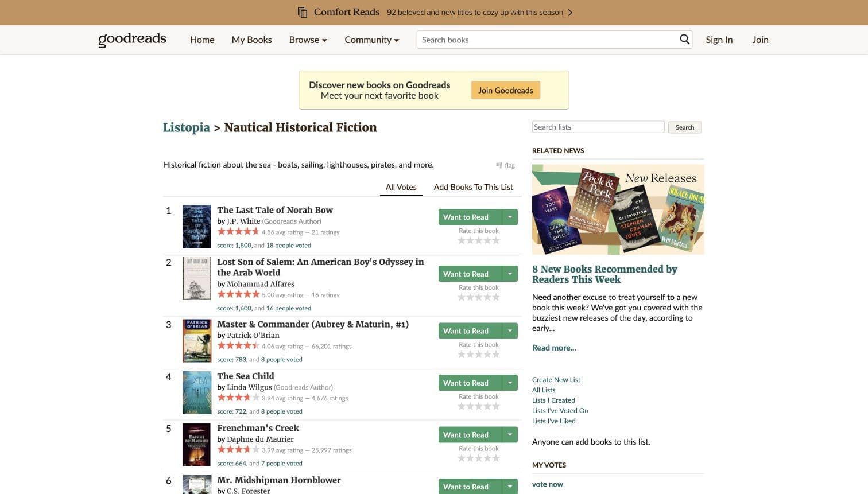Open My Books in navigation

pos(251,40)
